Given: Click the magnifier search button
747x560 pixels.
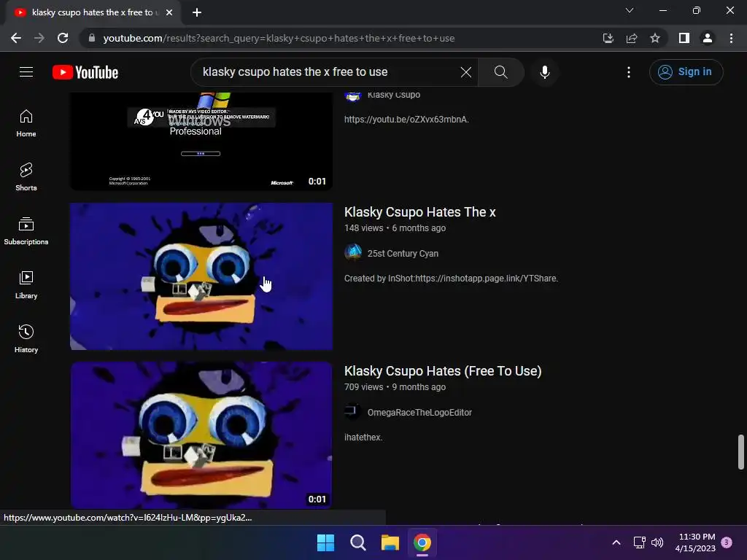Looking at the screenshot, I should tap(500, 72).
